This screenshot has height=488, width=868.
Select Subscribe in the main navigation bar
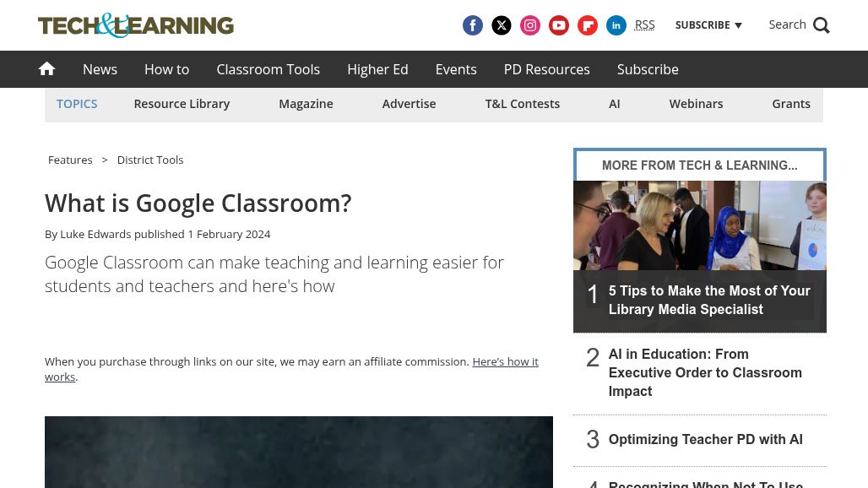pos(648,69)
